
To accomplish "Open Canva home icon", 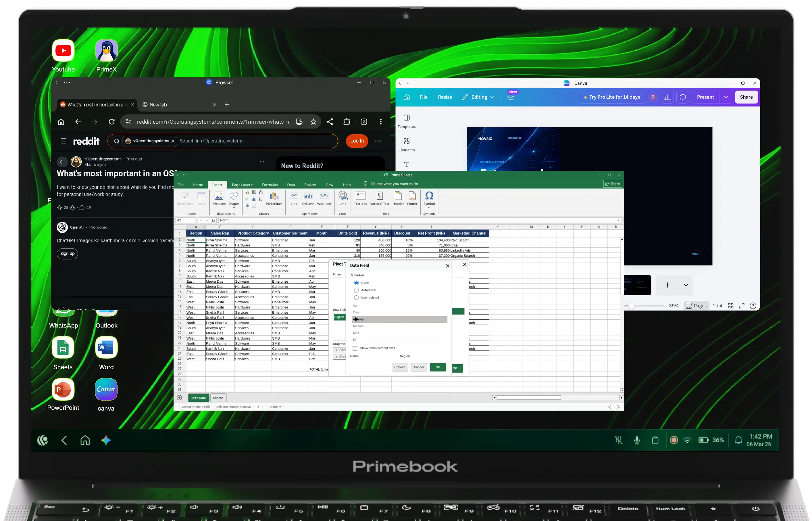I will pyautogui.click(x=407, y=97).
